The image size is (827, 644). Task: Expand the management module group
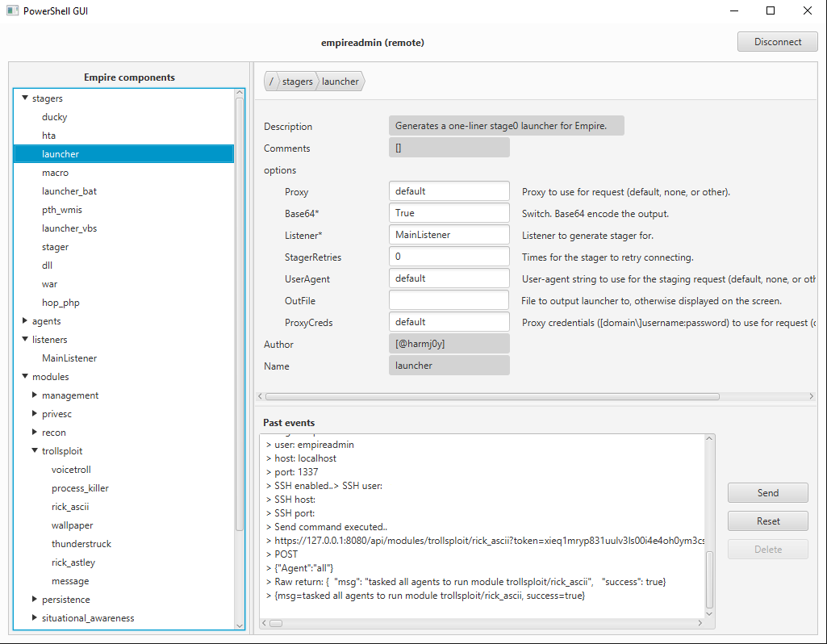pos(34,395)
